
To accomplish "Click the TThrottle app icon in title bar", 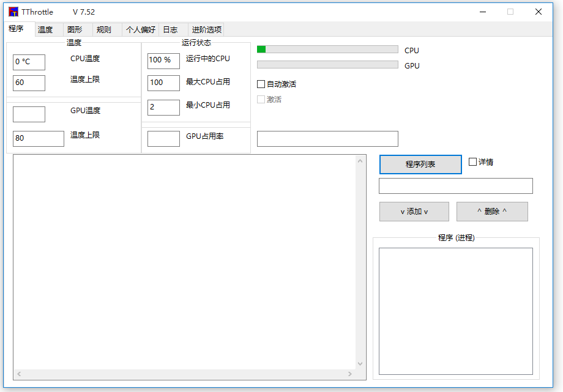I will point(13,12).
